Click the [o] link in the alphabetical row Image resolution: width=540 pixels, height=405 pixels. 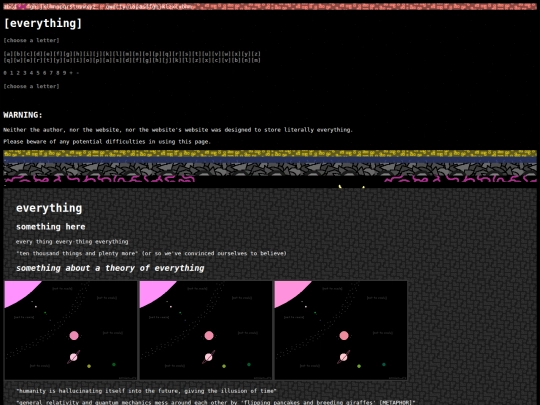[147, 54]
